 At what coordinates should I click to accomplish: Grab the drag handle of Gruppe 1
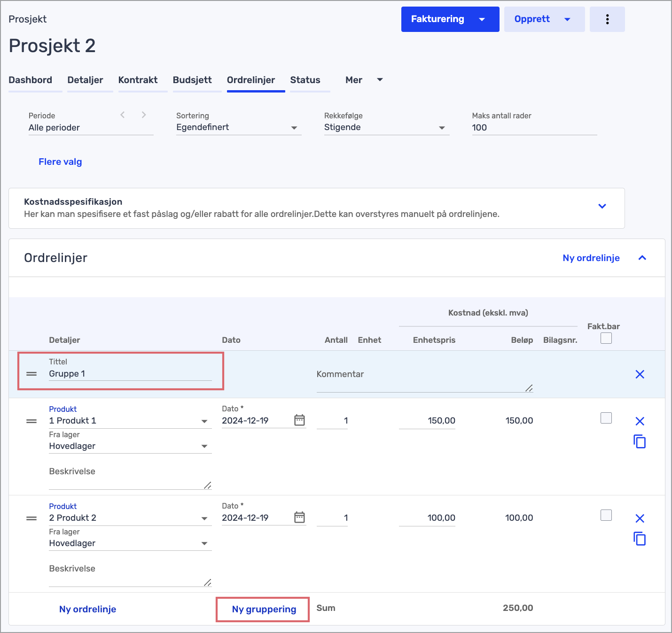(x=31, y=374)
